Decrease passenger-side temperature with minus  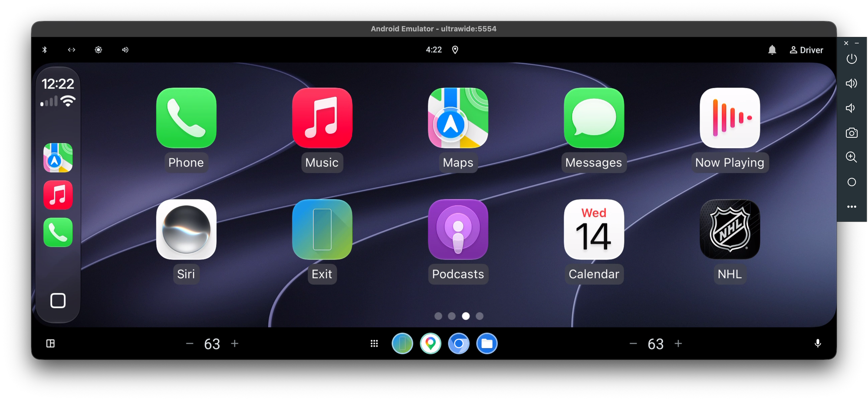[633, 344]
